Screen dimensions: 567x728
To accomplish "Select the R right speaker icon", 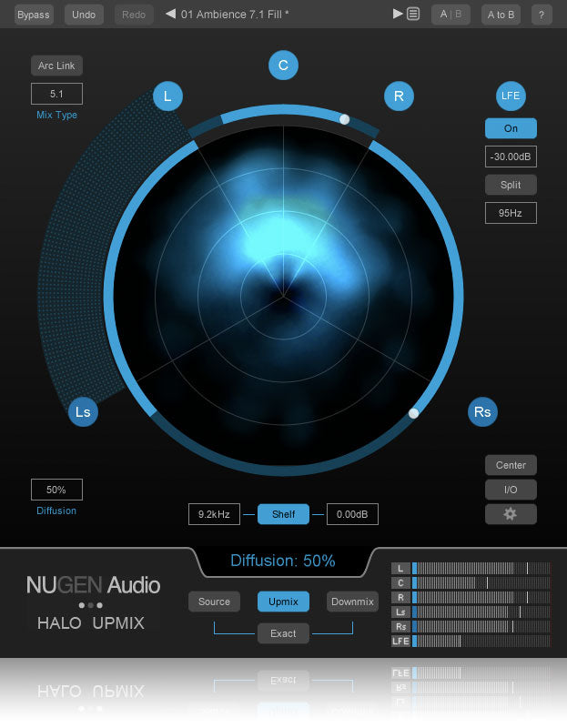I will click(399, 96).
